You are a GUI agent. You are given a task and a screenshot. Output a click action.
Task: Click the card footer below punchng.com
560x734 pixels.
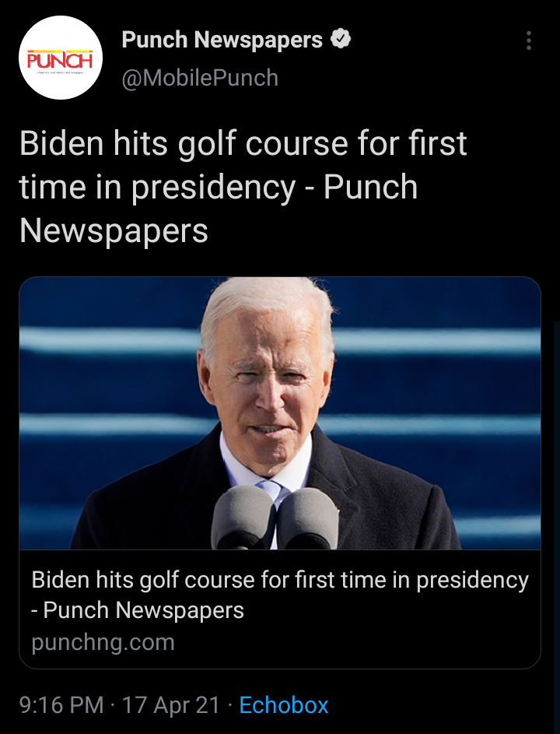[x=280, y=662]
